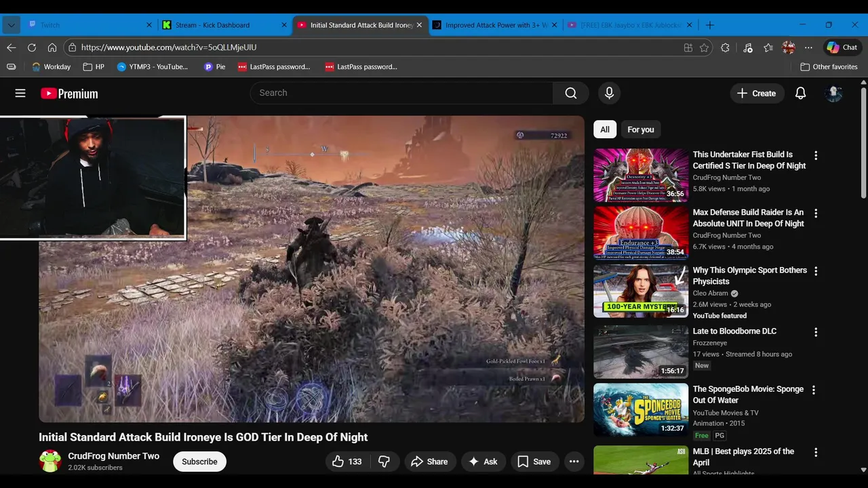
Task: Select the All filter chip
Action: point(605,129)
